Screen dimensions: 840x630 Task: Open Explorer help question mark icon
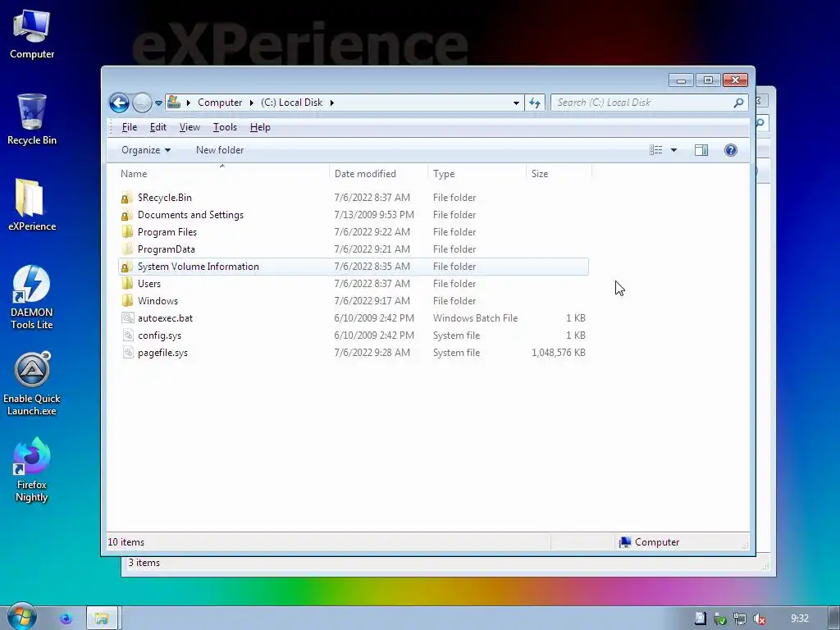tap(731, 150)
